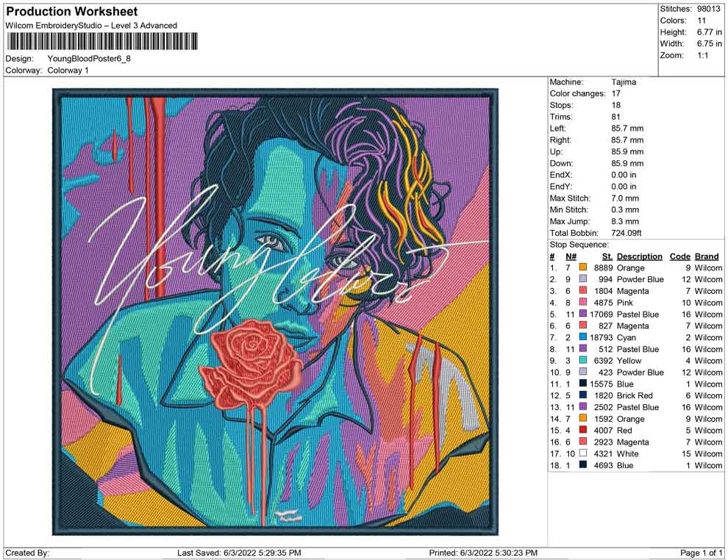Select the Pink swatch in stop row 4
Screen dimensions: 728x560
point(583,302)
